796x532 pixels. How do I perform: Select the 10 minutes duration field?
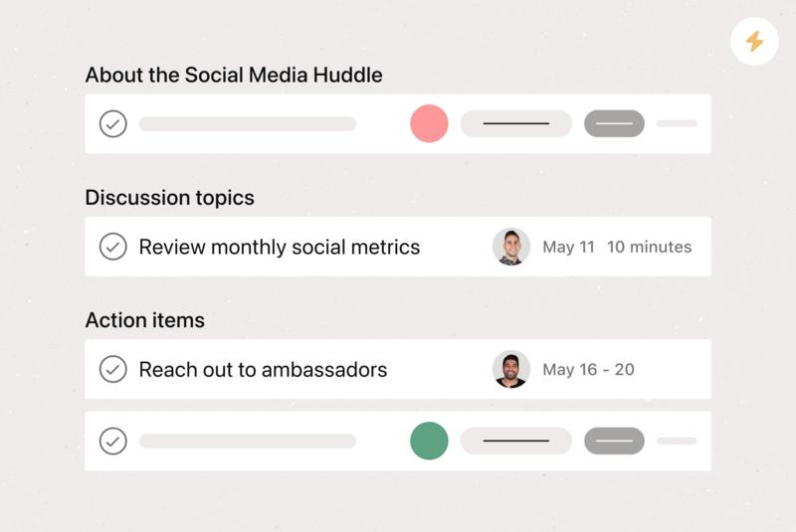pyautogui.click(x=650, y=247)
